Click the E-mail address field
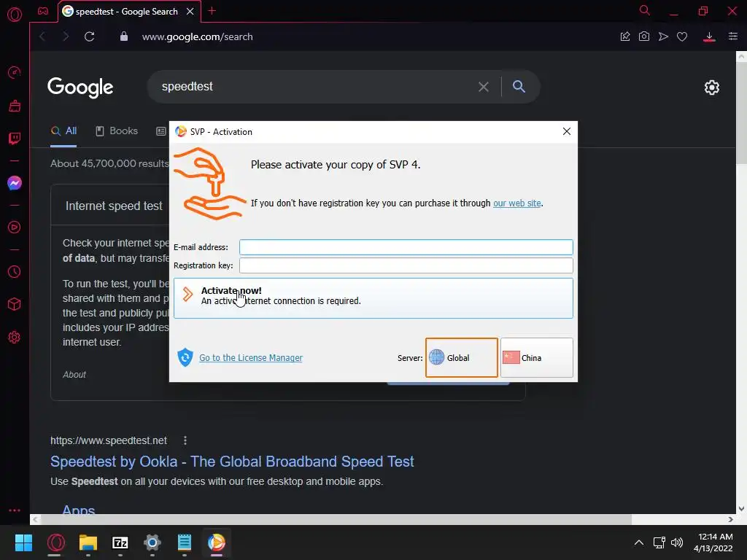The width and height of the screenshot is (747, 560). coord(406,247)
